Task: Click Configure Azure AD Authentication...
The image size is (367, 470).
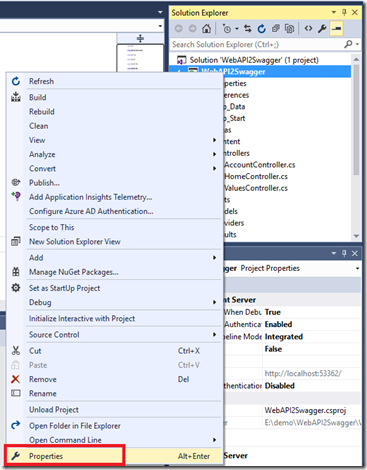Action: tap(114, 211)
